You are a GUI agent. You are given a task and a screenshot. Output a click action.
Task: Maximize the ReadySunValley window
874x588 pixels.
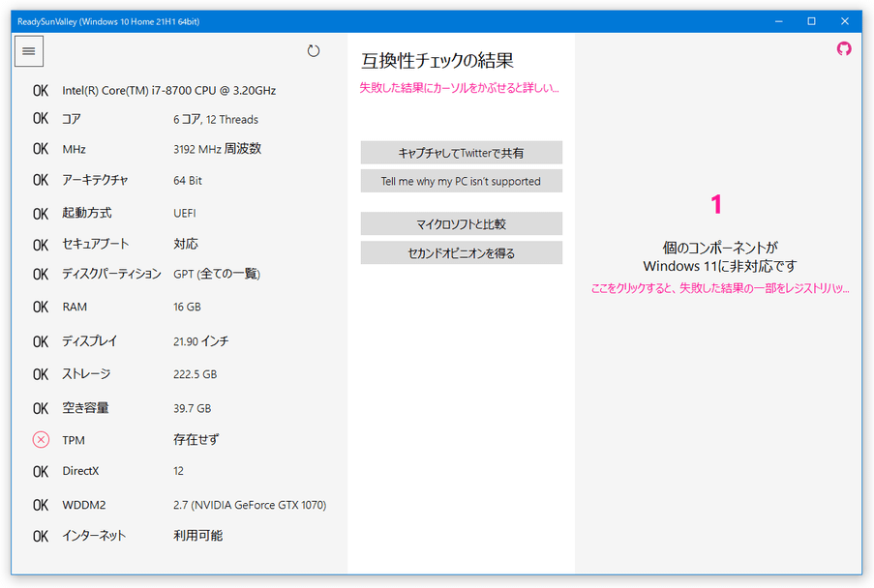click(811, 21)
